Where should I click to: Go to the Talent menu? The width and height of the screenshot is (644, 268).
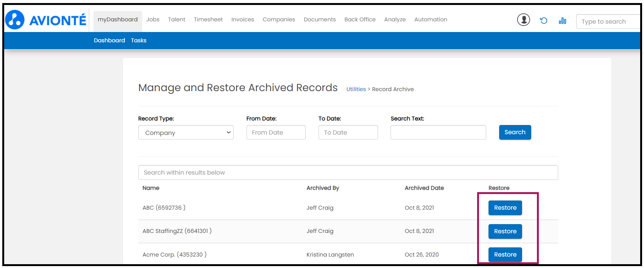click(x=176, y=19)
